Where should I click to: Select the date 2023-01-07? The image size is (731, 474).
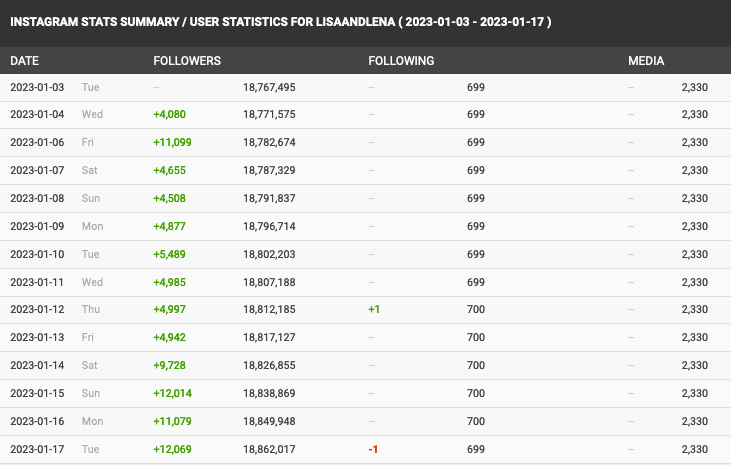[37, 170]
